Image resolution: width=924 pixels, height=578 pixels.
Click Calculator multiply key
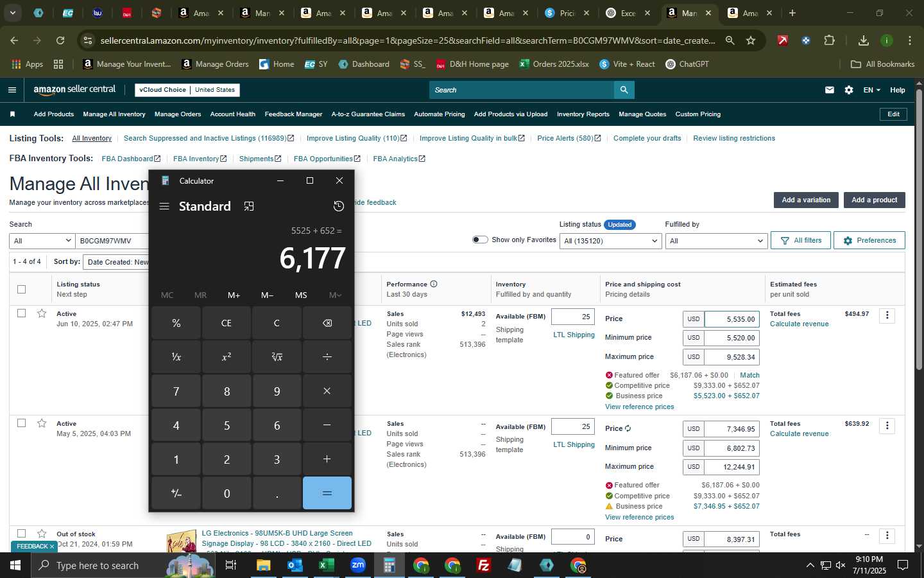pyautogui.click(x=327, y=391)
